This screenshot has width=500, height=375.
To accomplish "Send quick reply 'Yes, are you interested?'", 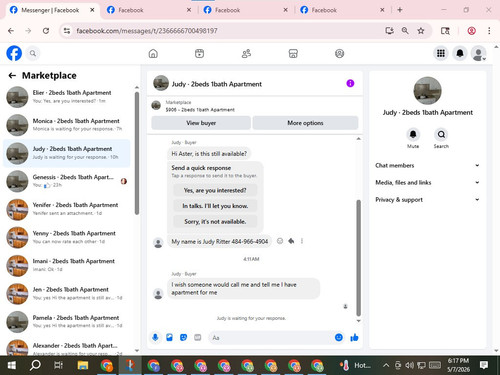I will coord(215,190).
